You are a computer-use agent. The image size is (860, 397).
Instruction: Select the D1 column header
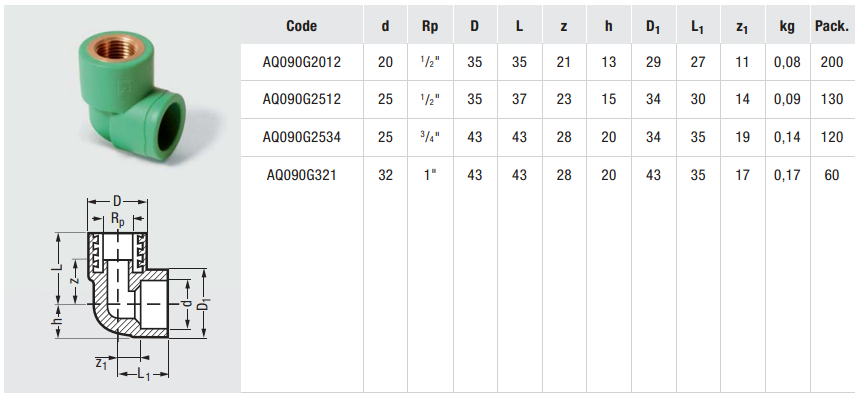coord(653,27)
